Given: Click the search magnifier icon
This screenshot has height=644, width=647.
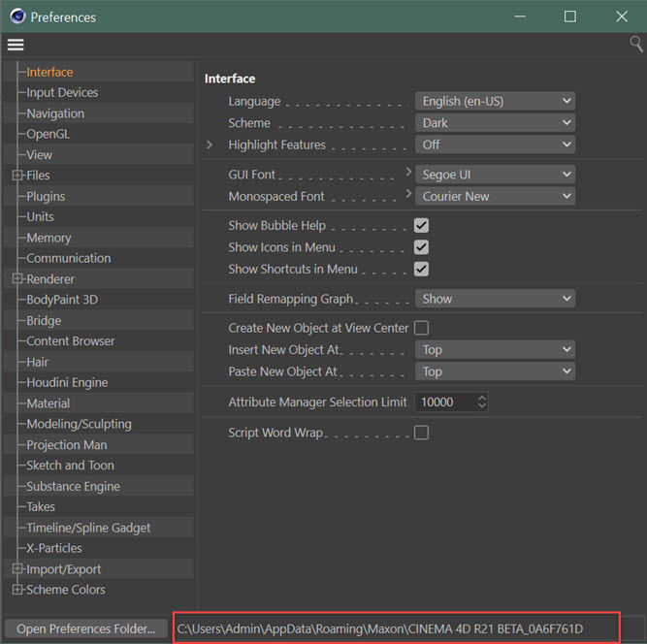Looking at the screenshot, I should pos(636,44).
